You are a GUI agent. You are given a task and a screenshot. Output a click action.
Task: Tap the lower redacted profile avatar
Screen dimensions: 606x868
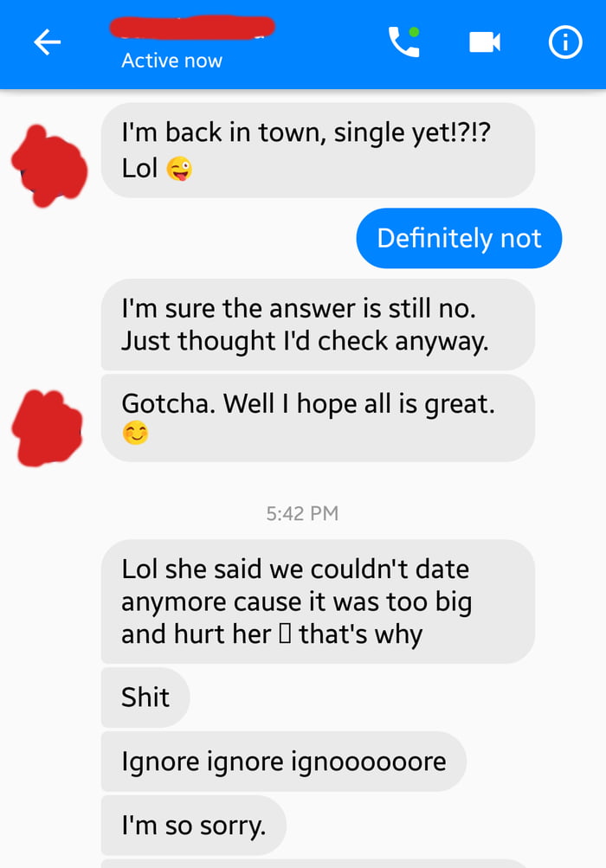(47, 428)
